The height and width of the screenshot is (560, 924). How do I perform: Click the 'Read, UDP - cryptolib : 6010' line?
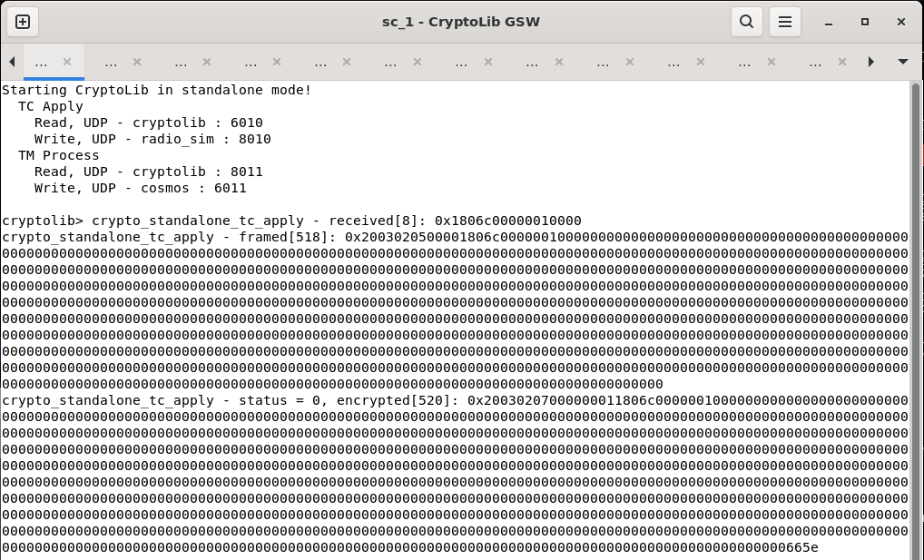(149, 123)
